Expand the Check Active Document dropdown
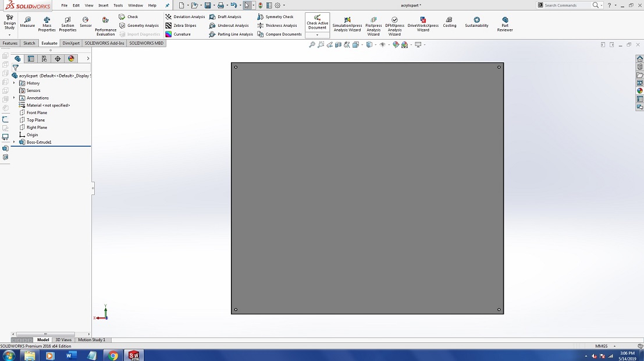 (317, 35)
